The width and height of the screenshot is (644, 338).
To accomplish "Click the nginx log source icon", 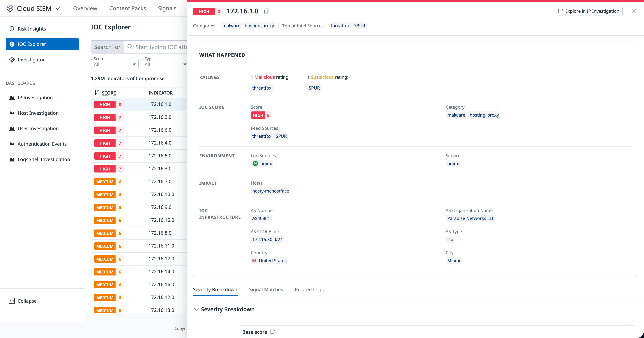I will tap(255, 164).
